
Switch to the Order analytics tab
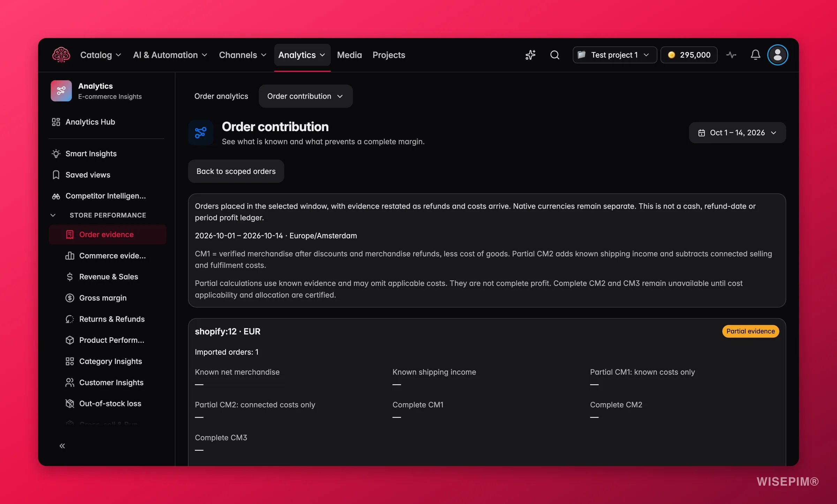221,96
